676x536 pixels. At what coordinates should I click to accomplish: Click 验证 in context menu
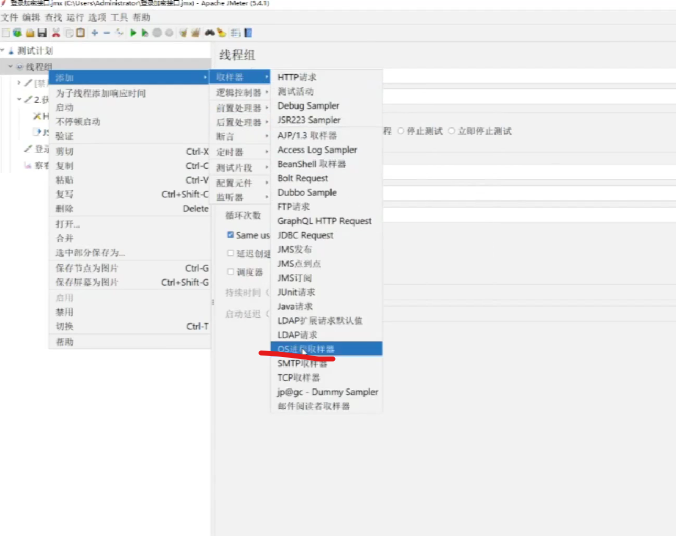pyautogui.click(x=130, y=136)
